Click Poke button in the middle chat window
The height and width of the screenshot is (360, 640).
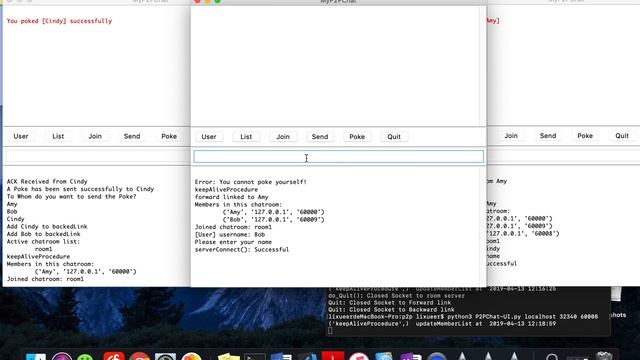click(357, 137)
